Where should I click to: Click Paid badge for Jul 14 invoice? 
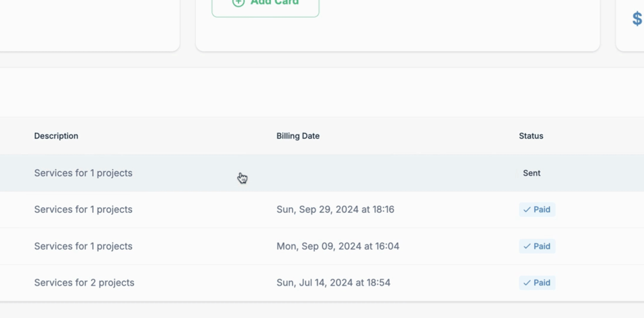pos(537,283)
